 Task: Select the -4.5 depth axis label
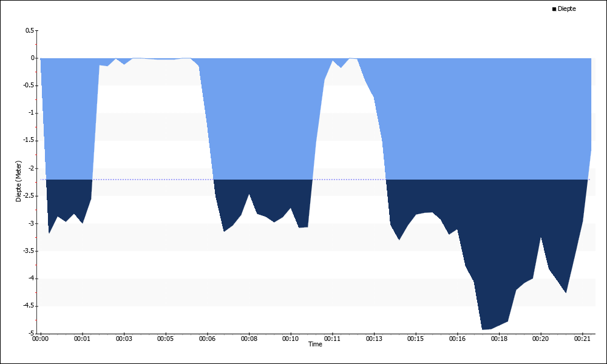coord(29,306)
